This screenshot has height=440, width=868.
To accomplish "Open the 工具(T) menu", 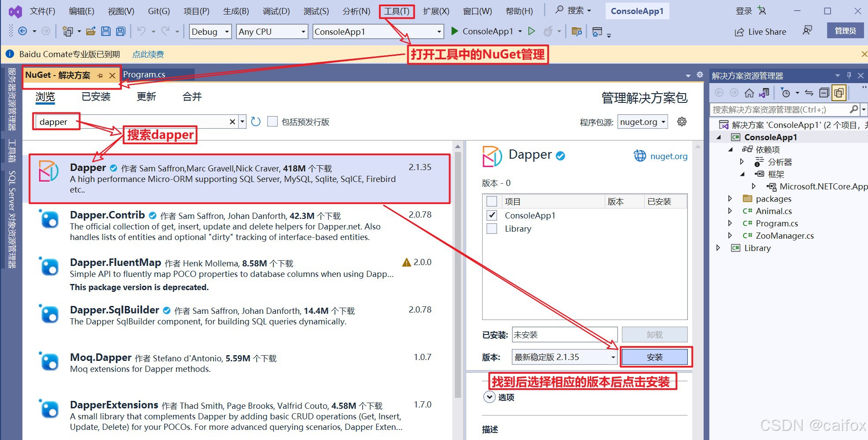I will tap(396, 11).
